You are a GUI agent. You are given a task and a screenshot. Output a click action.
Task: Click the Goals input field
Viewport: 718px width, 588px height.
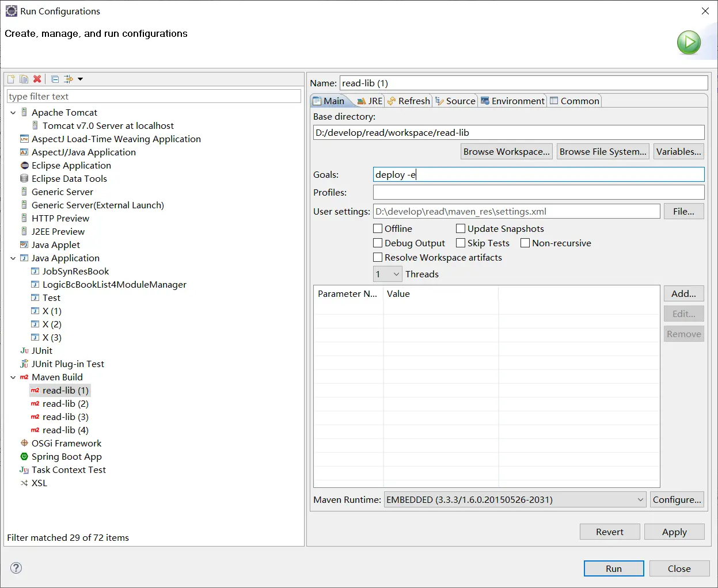tap(538, 174)
